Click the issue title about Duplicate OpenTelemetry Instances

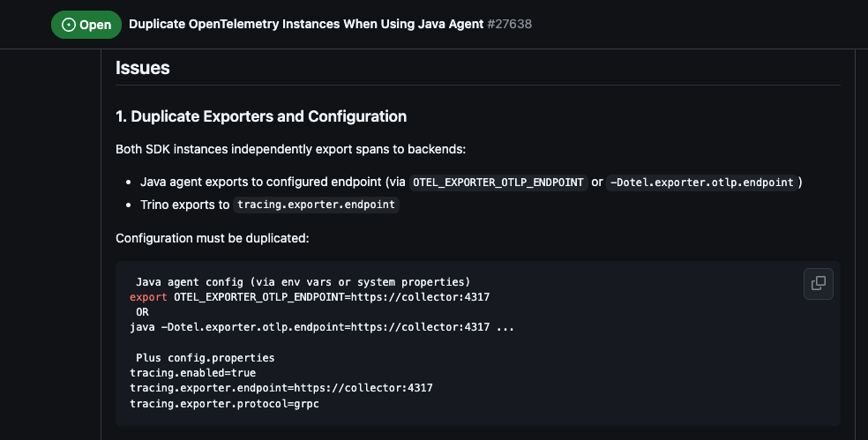tap(306, 24)
